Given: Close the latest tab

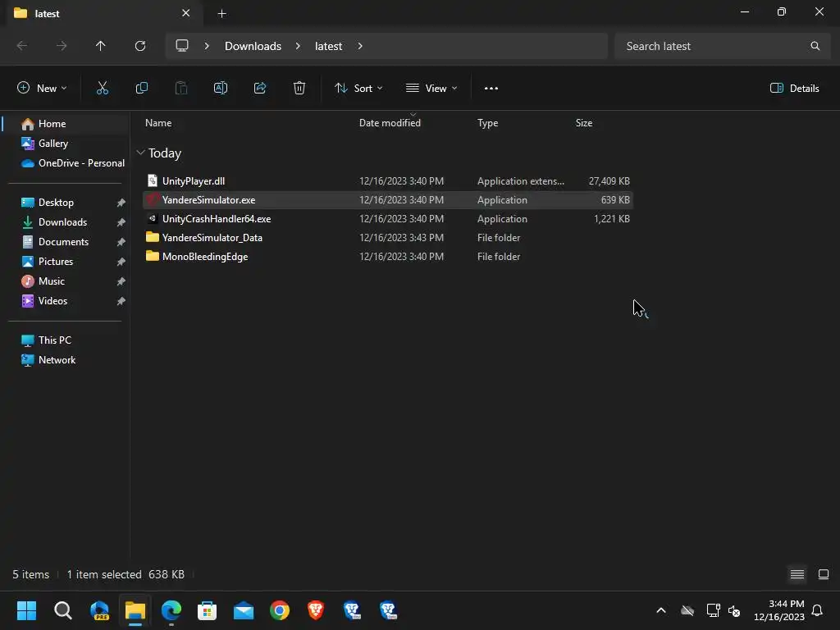Looking at the screenshot, I should click(x=186, y=13).
